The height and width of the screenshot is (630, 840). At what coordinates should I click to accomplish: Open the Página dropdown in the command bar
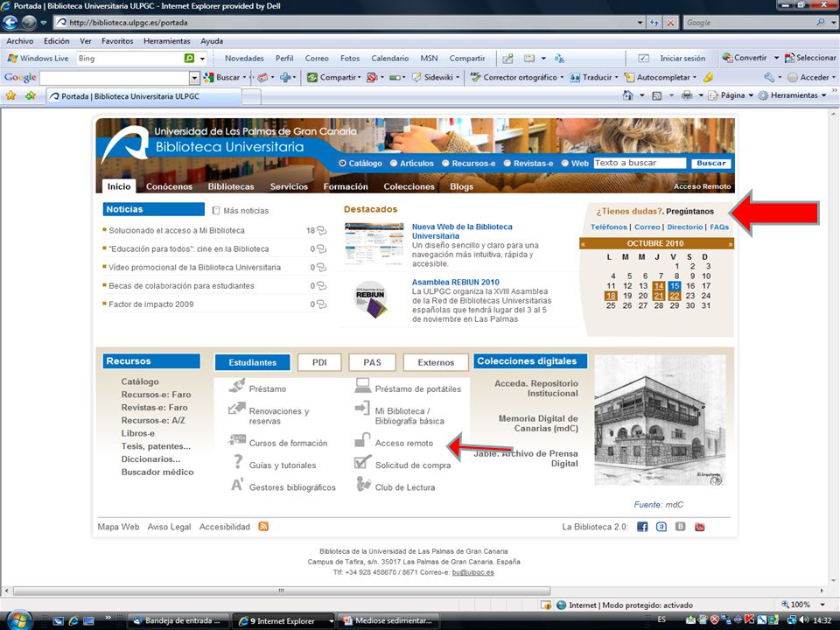[751, 95]
